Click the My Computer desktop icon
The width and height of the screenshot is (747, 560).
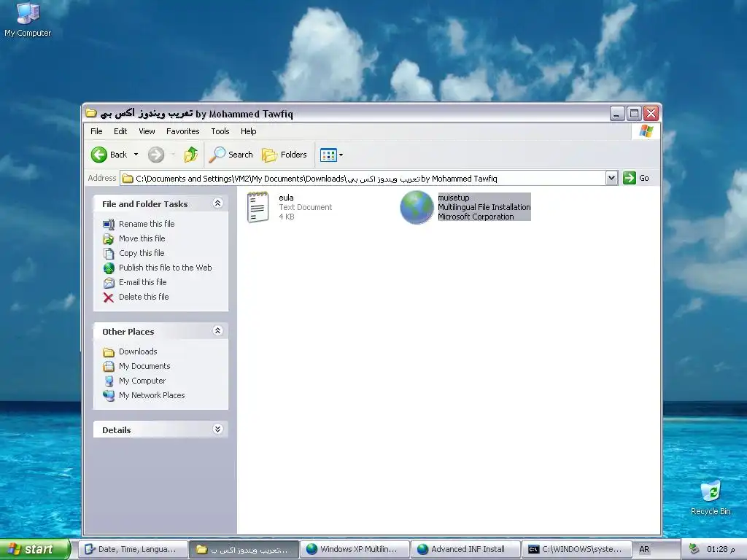pyautogui.click(x=28, y=20)
